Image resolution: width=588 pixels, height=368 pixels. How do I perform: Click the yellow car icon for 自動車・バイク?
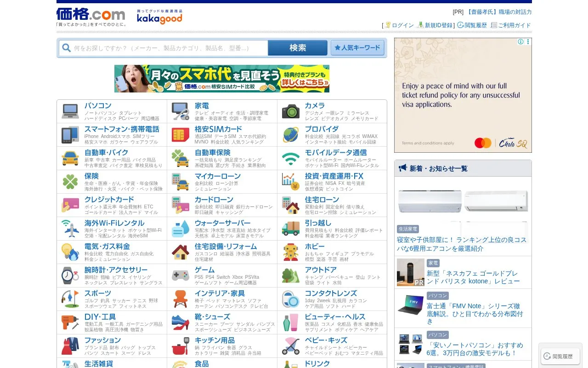pyautogui.click(x=70, y=158)
